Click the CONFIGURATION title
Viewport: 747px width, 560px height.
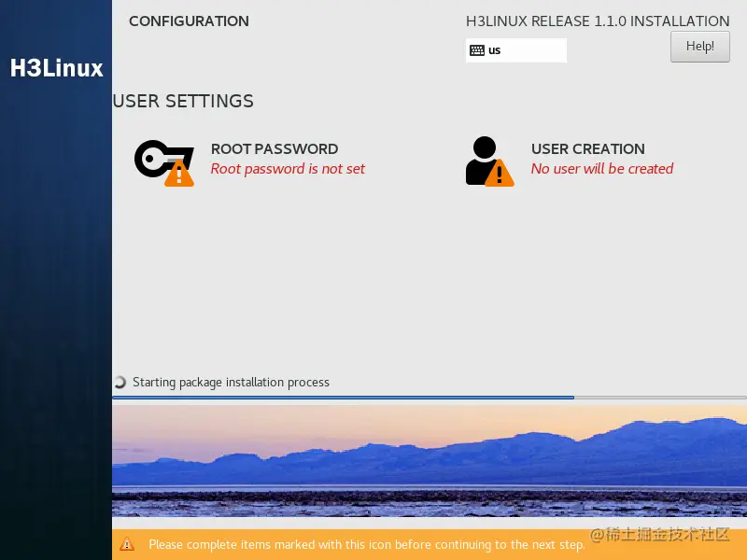[x=190, y=21]
